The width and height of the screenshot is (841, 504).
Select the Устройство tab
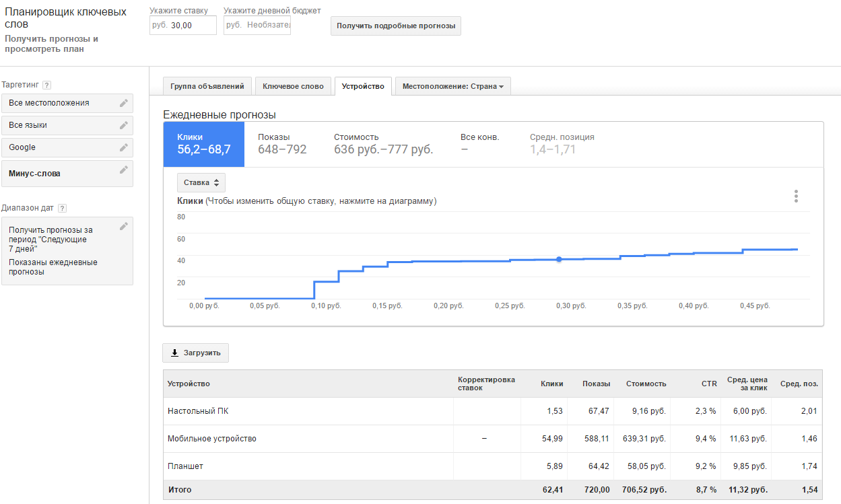(x=363, y=86)
